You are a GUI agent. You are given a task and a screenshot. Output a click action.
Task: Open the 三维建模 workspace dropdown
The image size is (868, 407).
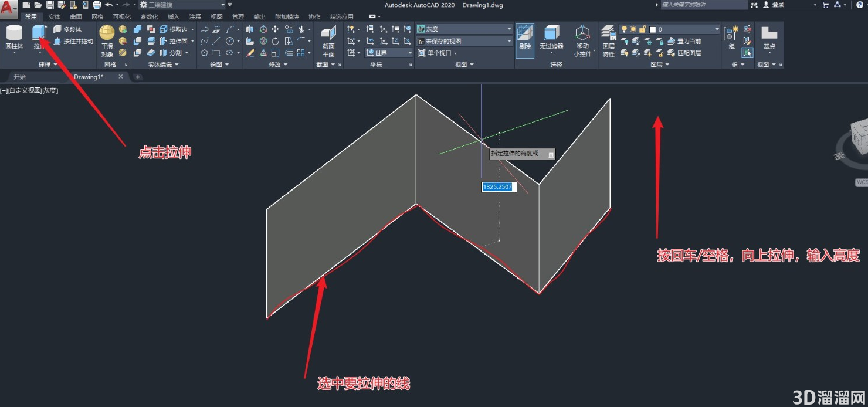click(182, 5)
